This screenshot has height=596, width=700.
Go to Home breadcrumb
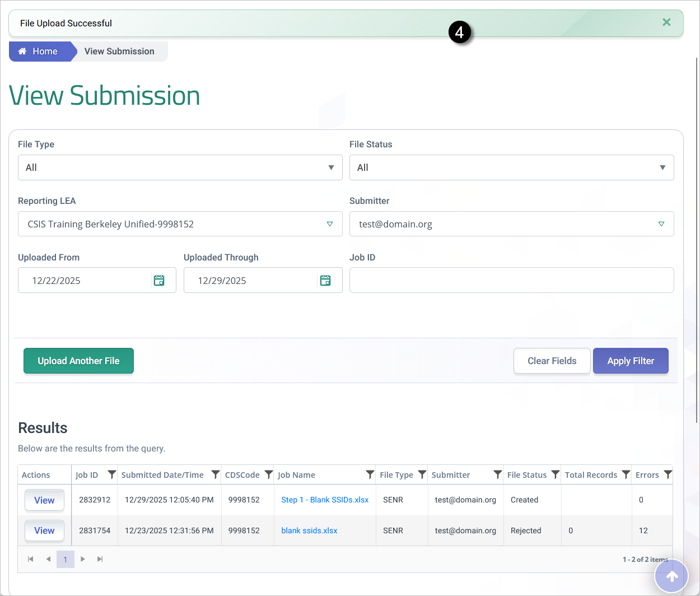39,52
